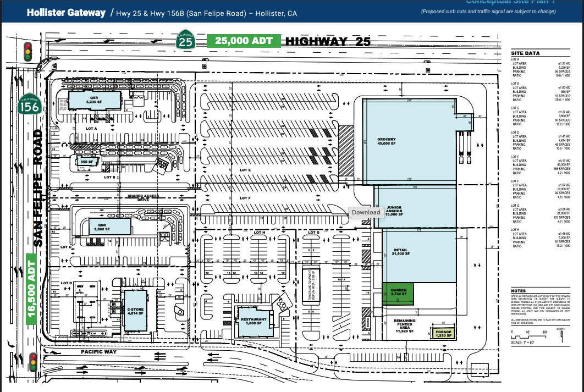Click the SCALE: 1" = 80' text
Screen dimensions: 584x392
[x=522, y=343]
